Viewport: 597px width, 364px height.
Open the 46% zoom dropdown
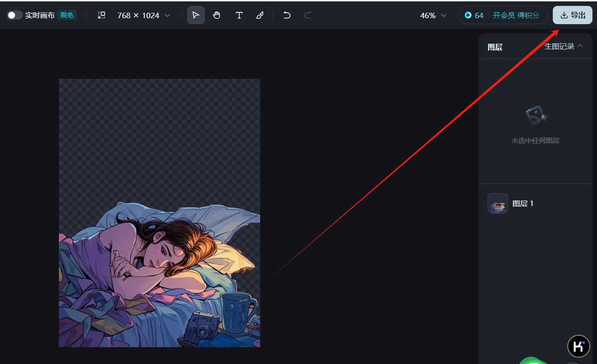tap(433, 15)
